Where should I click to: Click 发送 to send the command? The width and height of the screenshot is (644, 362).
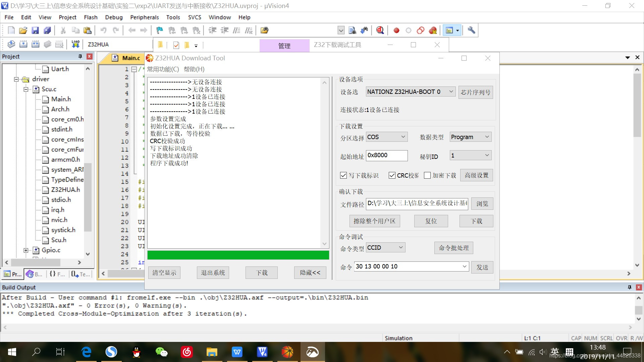(482, 267)
